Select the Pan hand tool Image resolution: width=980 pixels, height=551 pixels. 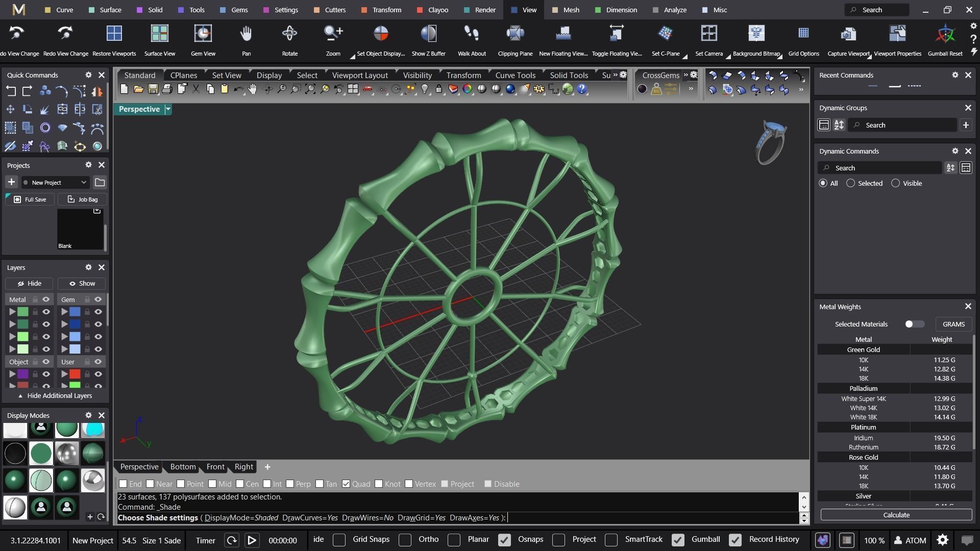click(x=246, y=34)
